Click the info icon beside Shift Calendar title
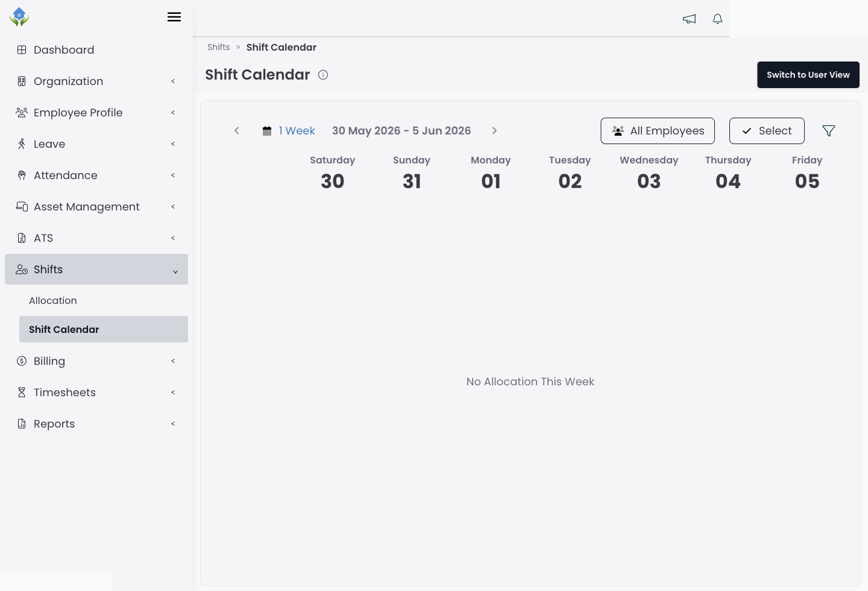The height and width of the screenshot is (591, 868). 323,75
